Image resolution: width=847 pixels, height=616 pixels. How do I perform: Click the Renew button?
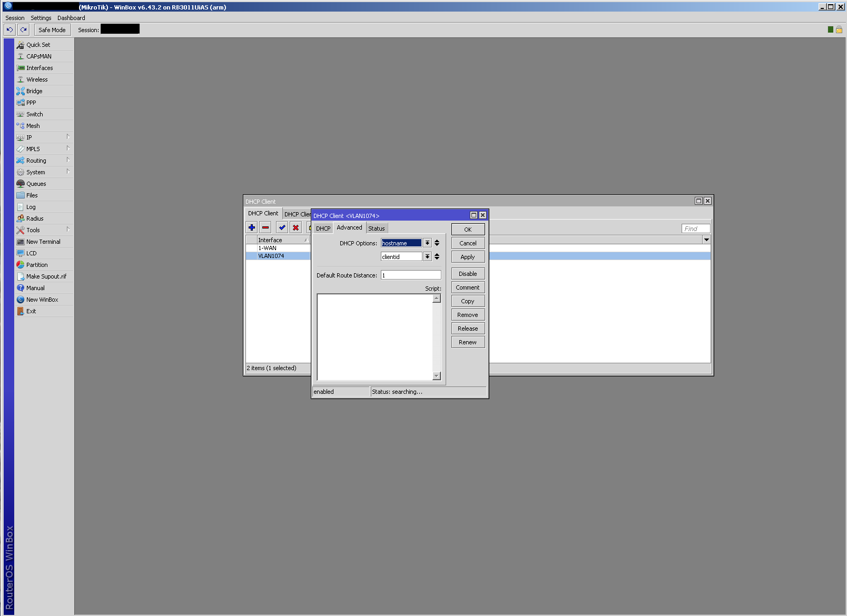(x=468, y=342)
